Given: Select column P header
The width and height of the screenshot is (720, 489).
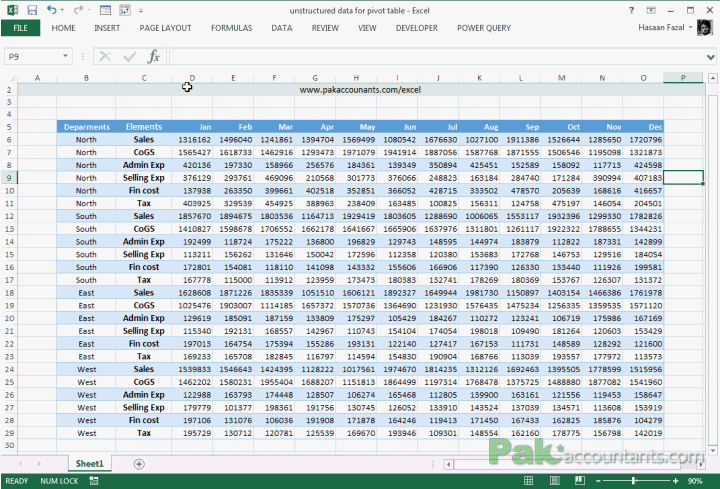Looking at the screenshot, I should pyautogui.click(x=683, y=78).
